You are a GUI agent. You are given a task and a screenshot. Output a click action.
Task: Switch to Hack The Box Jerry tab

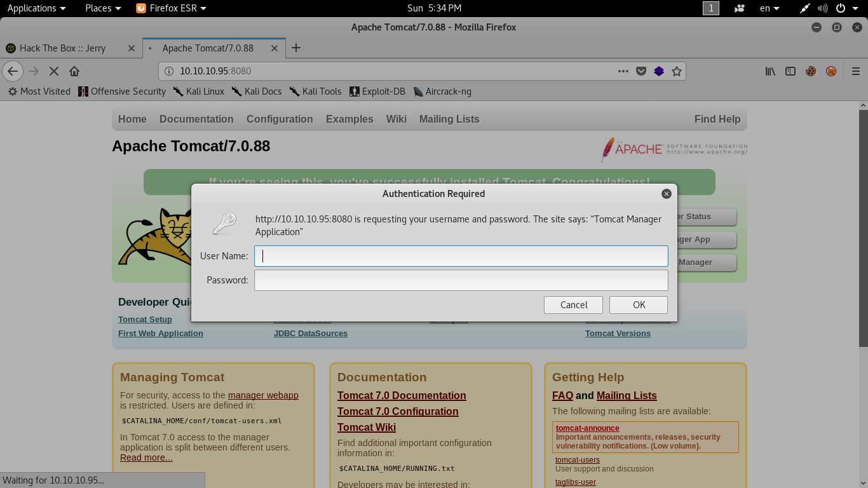[62, 48]
